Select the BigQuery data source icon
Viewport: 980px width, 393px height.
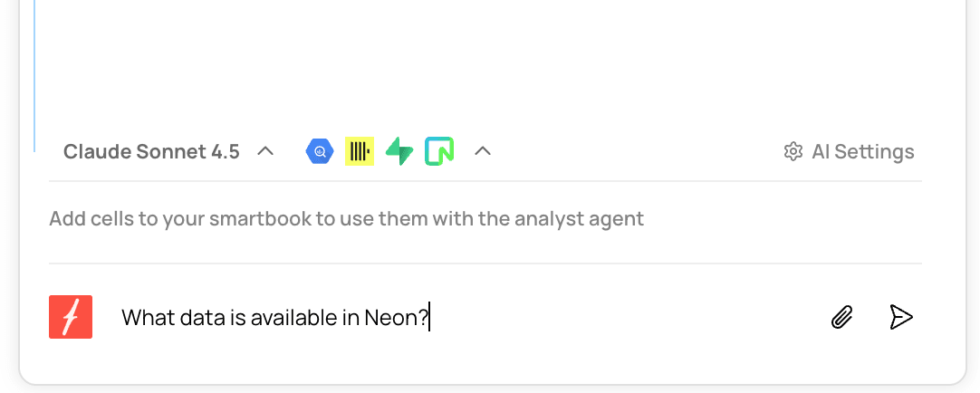pyautogui.click(x=320, y=151)
